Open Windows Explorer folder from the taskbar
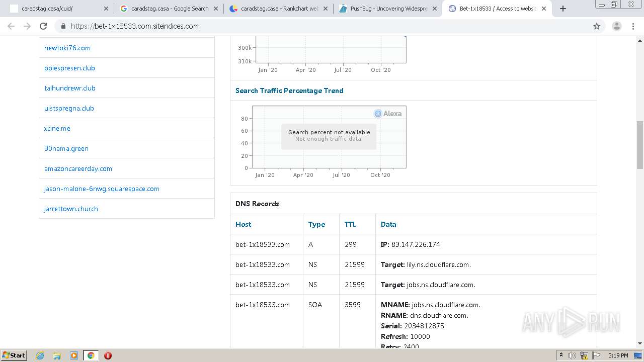Viewport: 644px width, 362px height. (x=57, y=355)
